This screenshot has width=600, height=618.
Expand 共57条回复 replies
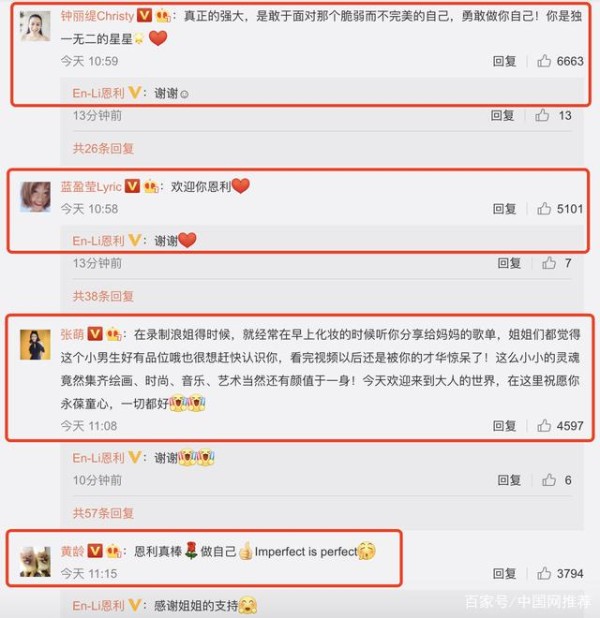(x=103, y=513)
